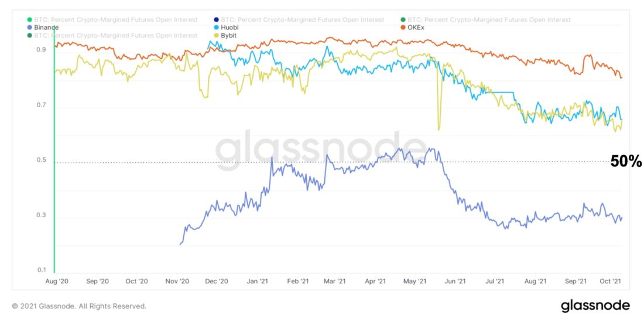Screen dimensions: 644x322
Task: Toggle the Huobi series label
Action: [x=230, y=28]
